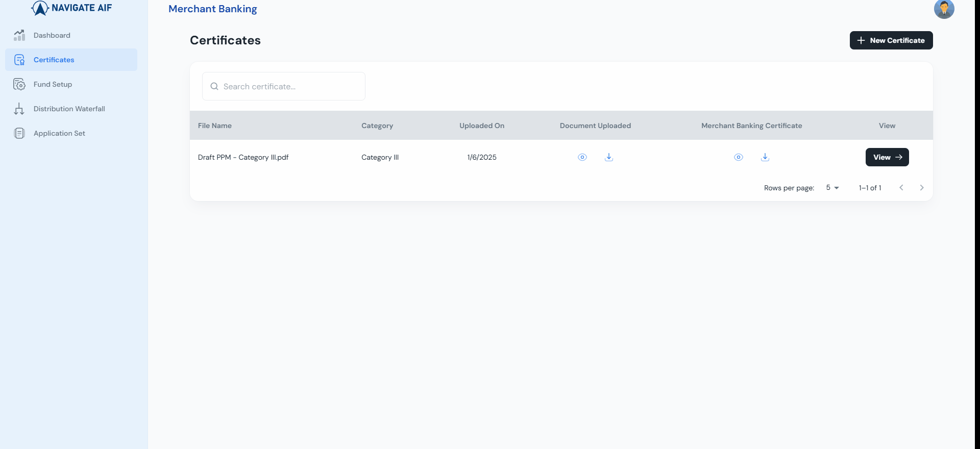Click the Certificates sidebar icon

19,60
